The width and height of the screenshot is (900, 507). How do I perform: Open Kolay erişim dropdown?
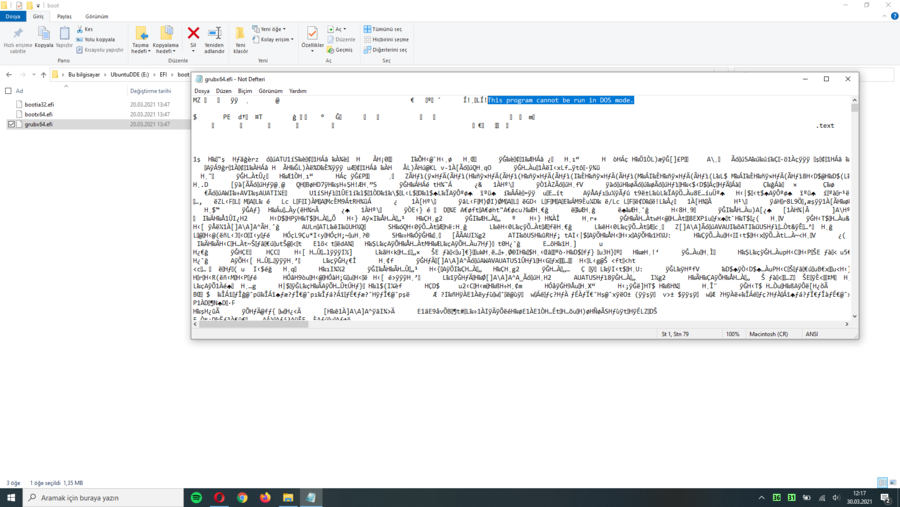pyautogui.click(x=273, y=40)
